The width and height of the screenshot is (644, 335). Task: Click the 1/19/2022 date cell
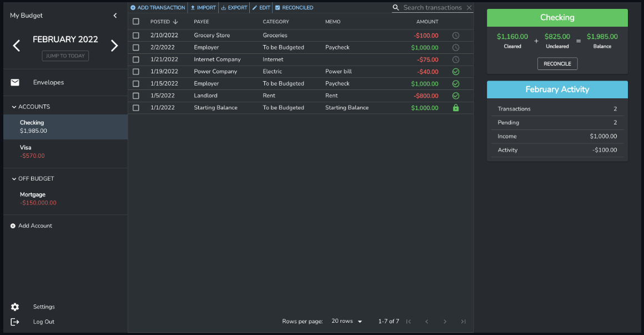pyautogui.click(x=164, y=72)
